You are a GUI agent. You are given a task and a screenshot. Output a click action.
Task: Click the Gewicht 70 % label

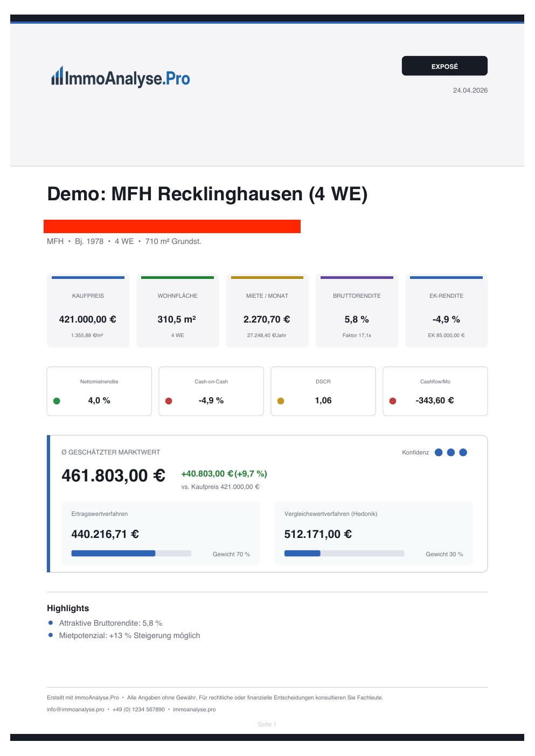(x=231, y=554)
